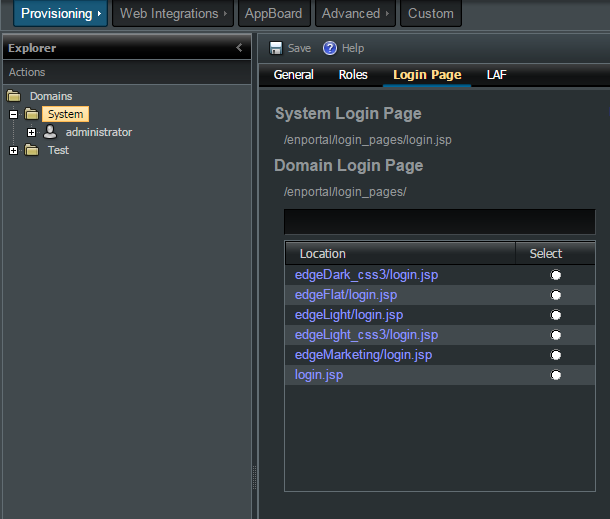Click the Location column header

[x=400, y=253]
